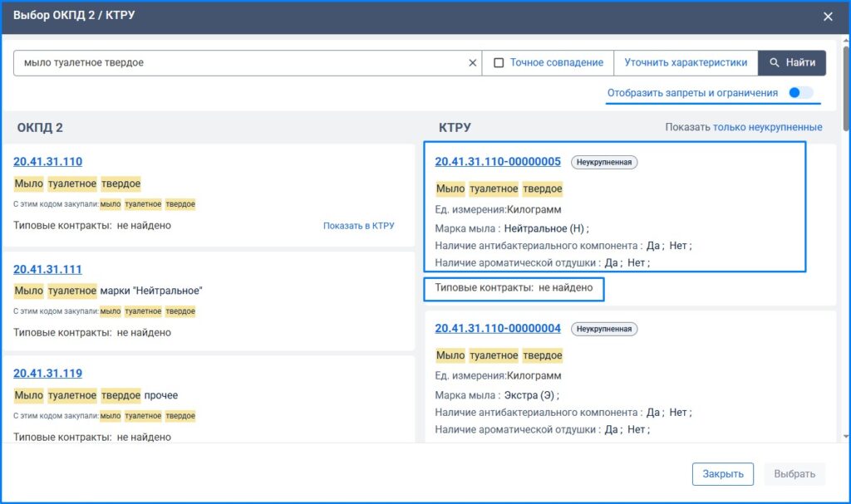
Task: Open ОКПД 2 code 20.41.31.110
Action: point(47,162)
